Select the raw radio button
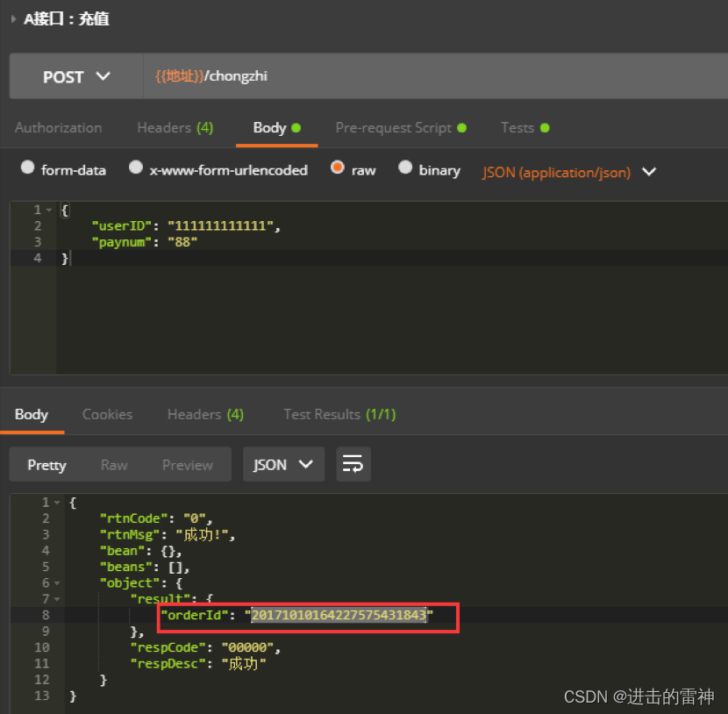 [x=338, y=168]
